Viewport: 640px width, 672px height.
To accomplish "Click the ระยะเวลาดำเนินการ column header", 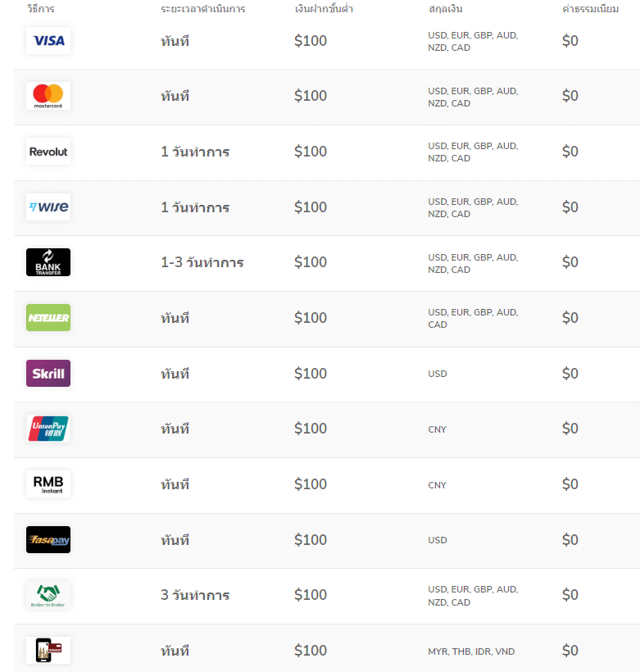I will point(203,10).
